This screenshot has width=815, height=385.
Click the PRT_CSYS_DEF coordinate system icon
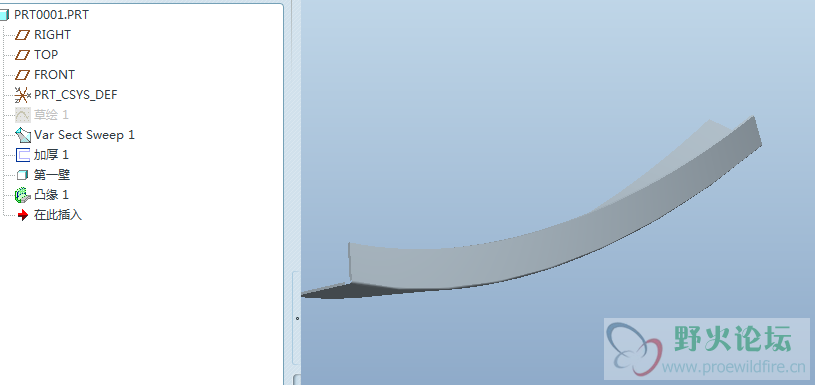tap(23, 95)
